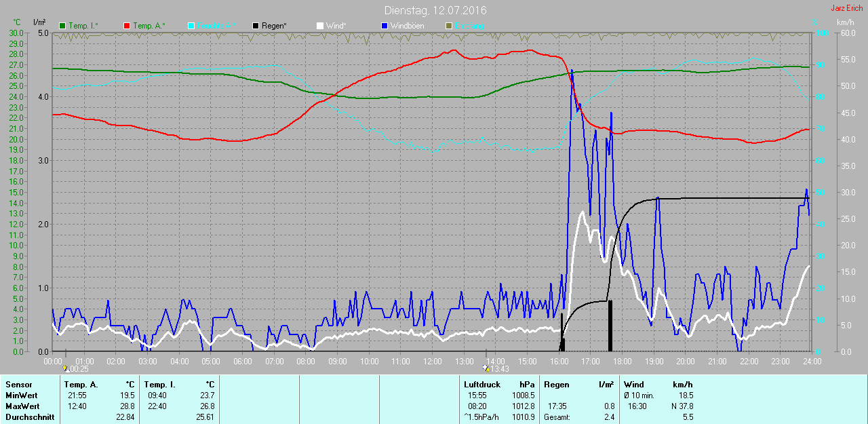This screenshot has height=424, width=868.
Task: Click the 'Jarz Erich' author label
Action: 847,8
